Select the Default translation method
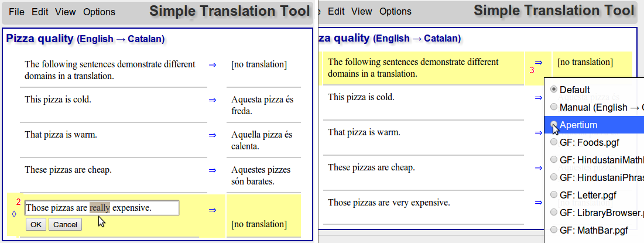Viewport: 644px width, 243px height. tap(554, 90)
